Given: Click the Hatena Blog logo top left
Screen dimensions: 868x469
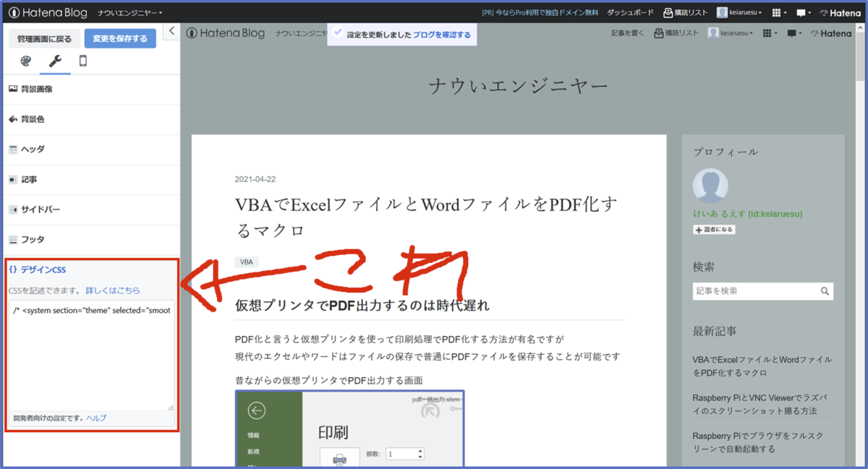Looking at the screenshot, I should click(47, 12).
